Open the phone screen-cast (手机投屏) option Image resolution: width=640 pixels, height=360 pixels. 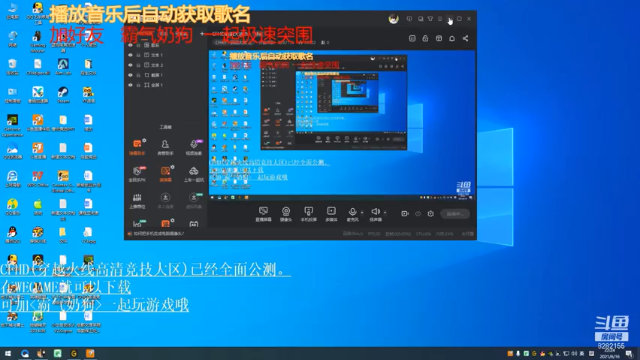[x=309, y=214]
